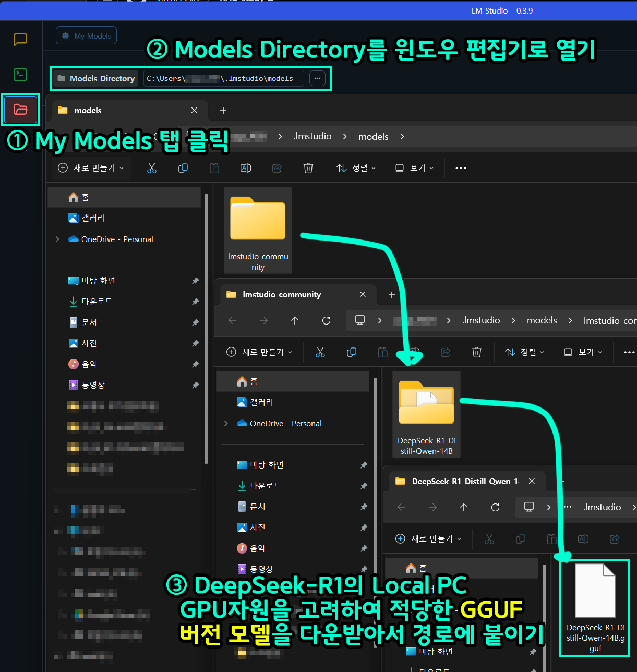
Task: Go up one level in the DeepSeek window
Action: point(464,507)
